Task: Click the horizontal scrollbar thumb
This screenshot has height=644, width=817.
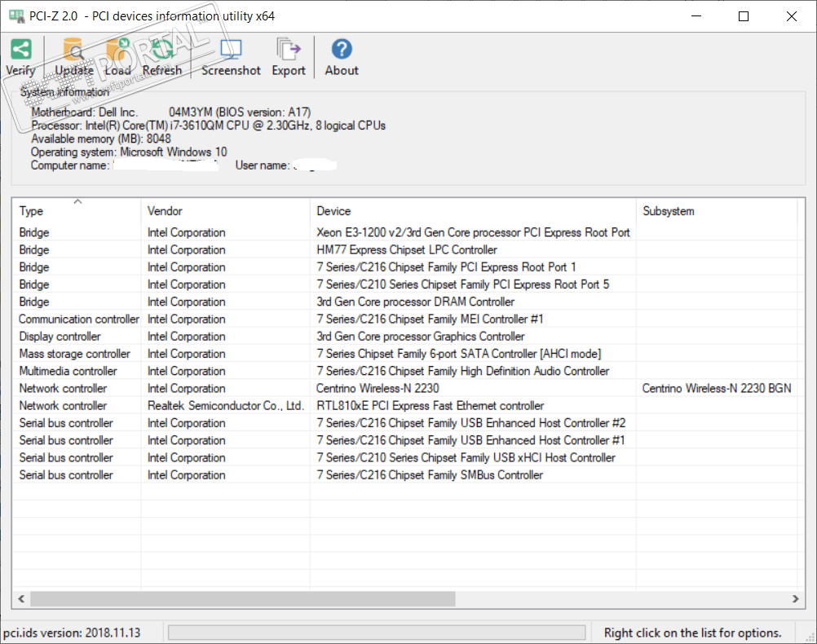Action: pyautogui.click(x=243, y=598)
